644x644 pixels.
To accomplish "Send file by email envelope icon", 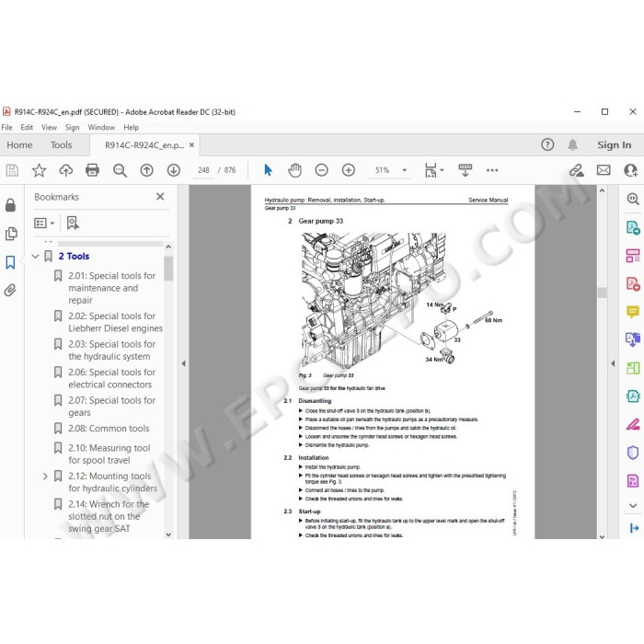I will [604, 170].
